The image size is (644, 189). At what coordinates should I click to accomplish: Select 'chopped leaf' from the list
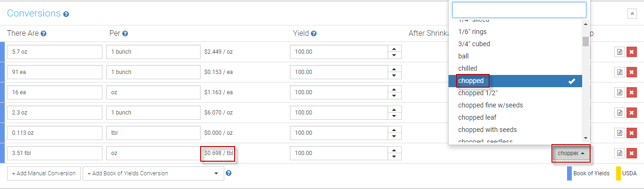point(477,117)
